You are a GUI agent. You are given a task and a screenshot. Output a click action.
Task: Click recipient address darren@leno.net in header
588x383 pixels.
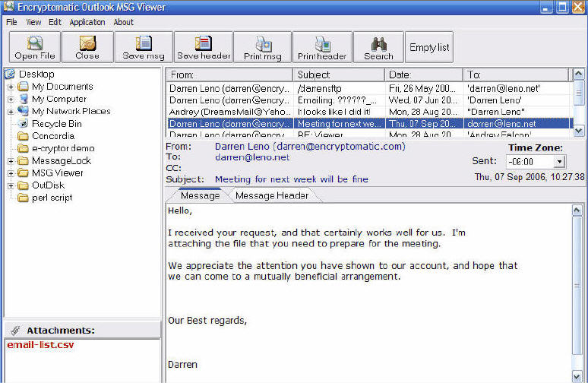tap(252, 157)
